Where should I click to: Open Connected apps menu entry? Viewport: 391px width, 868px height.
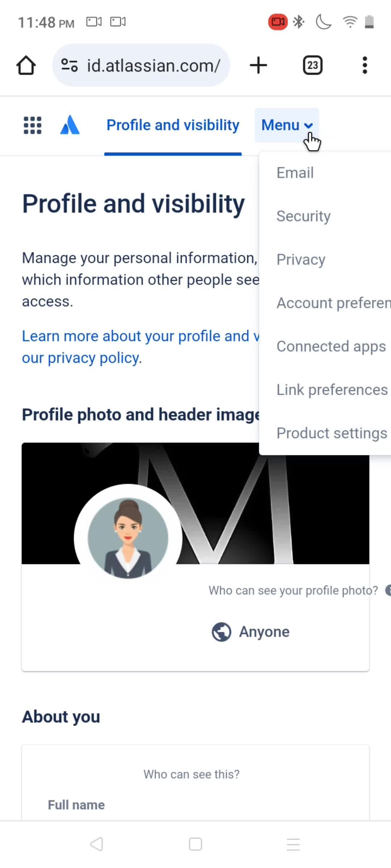coord(331,346)
